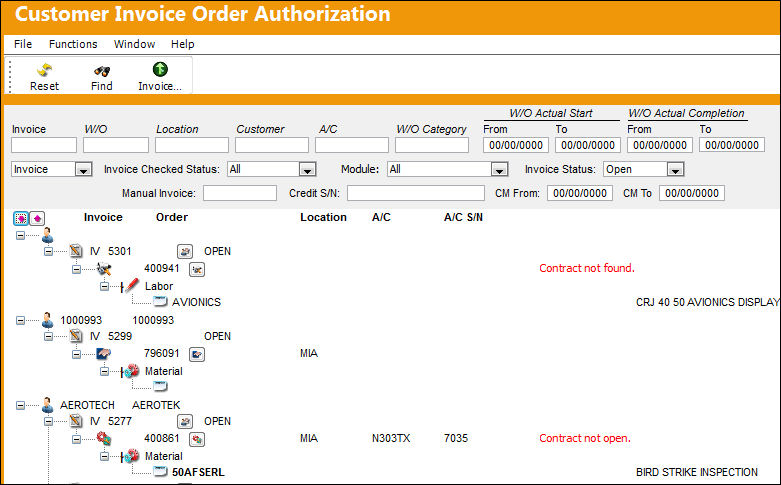Click the Manual Invoice input field
Viewport: 781px width, 485px height.
(x=240, y=193)
